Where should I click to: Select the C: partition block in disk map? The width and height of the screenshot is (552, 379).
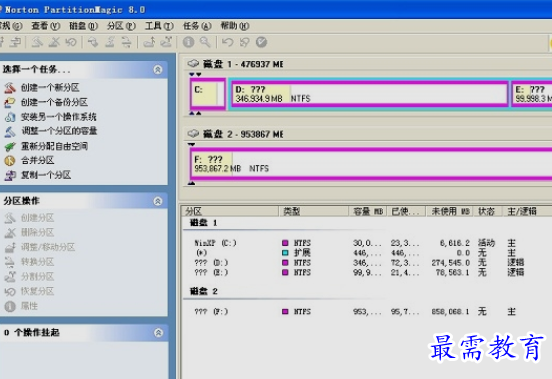[208, 94]
